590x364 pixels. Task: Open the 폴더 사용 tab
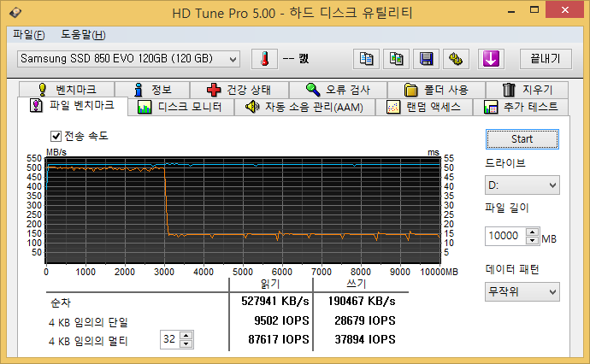[x=436, y=90]
